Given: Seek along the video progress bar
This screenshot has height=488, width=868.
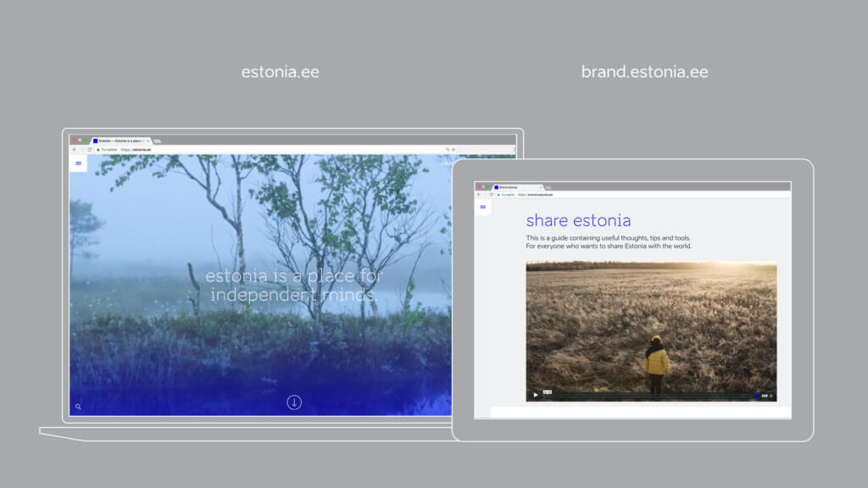Looking at the screenshot, I should [x=648, y=396].
